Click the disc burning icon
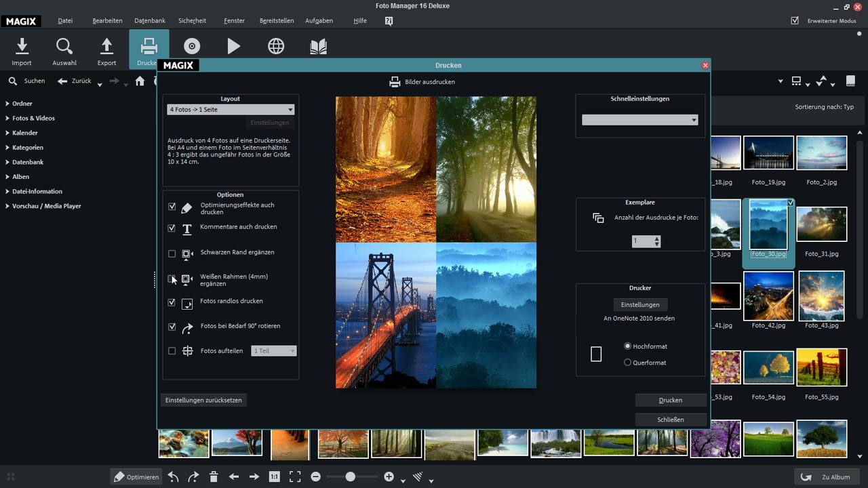This screenshot has width=868, height=488. point(192,46)
